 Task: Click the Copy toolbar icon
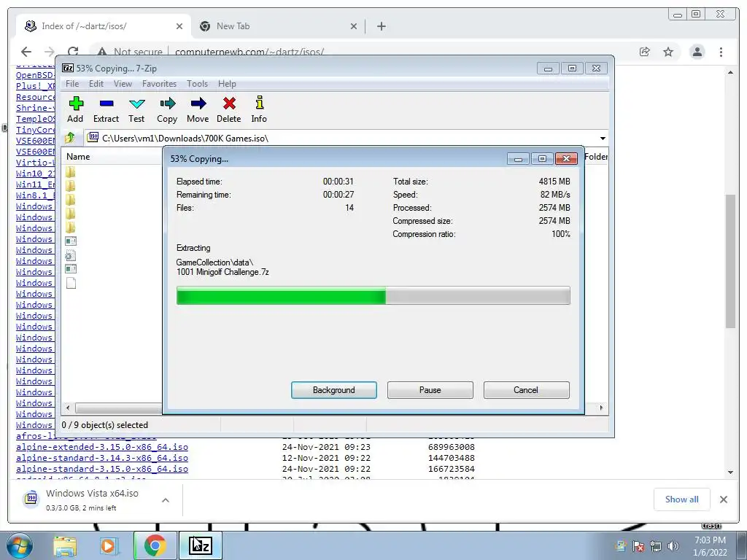[167, 109]
